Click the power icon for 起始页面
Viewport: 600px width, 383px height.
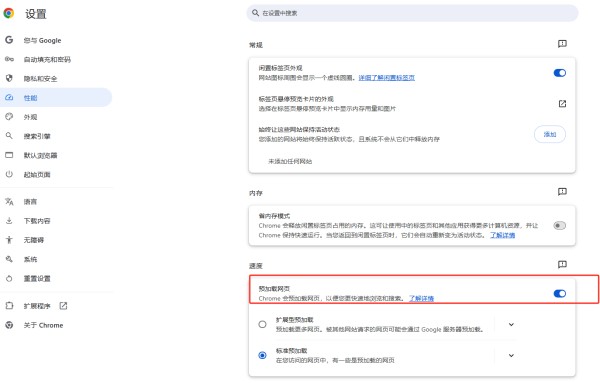tap(9, 174)
